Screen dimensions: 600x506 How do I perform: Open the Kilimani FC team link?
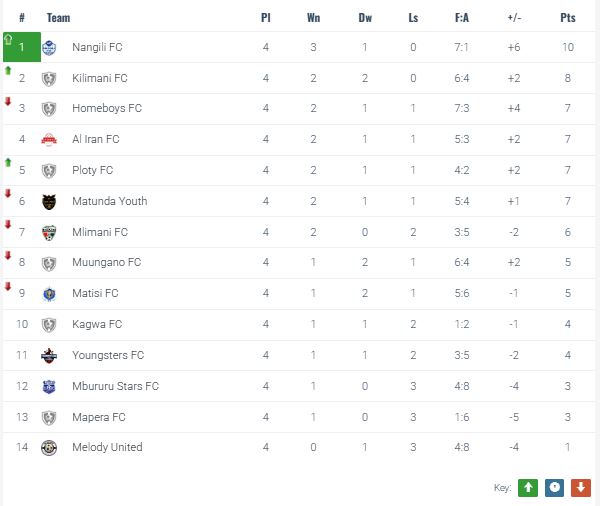tap(100, 78)
